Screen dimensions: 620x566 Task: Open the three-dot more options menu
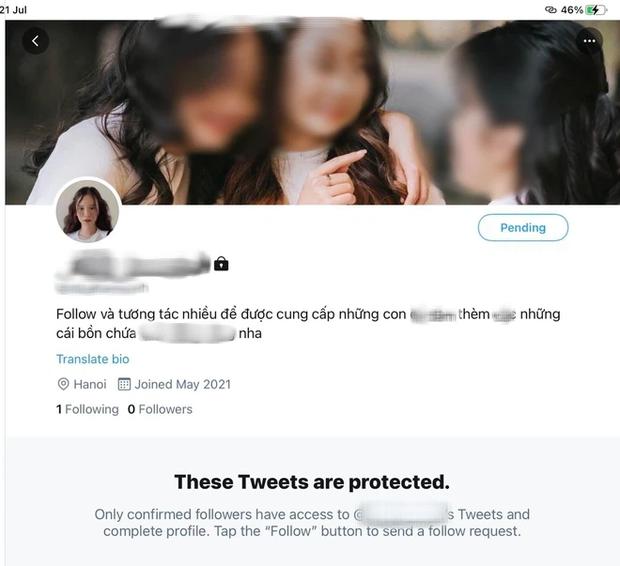[589, 41]
